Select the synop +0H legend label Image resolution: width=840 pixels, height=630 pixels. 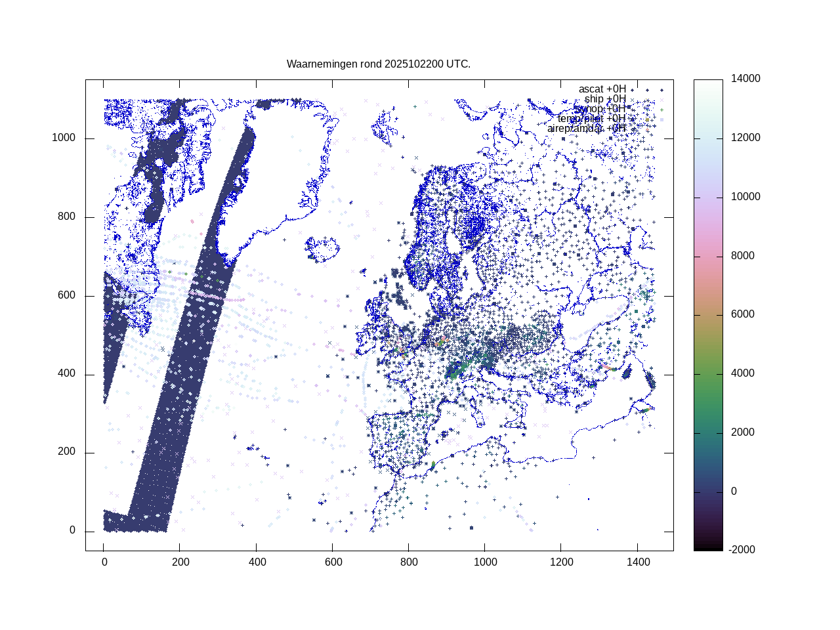pos(600,109)
